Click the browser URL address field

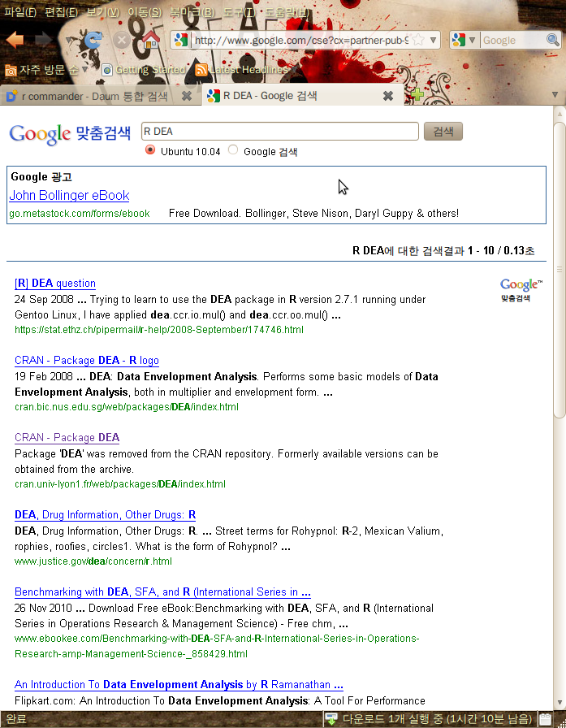pyautogui.click(x=301, y=40)
